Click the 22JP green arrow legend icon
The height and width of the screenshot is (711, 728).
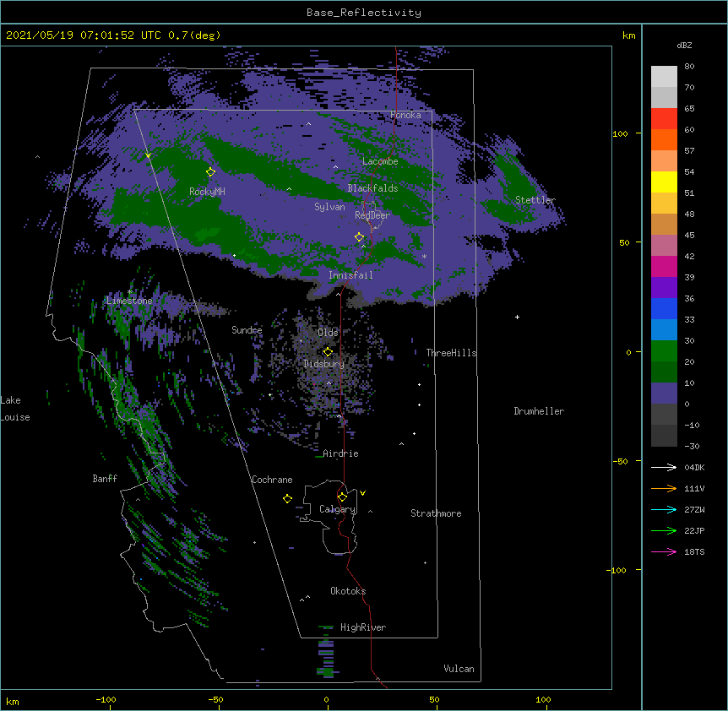[664, 530]
